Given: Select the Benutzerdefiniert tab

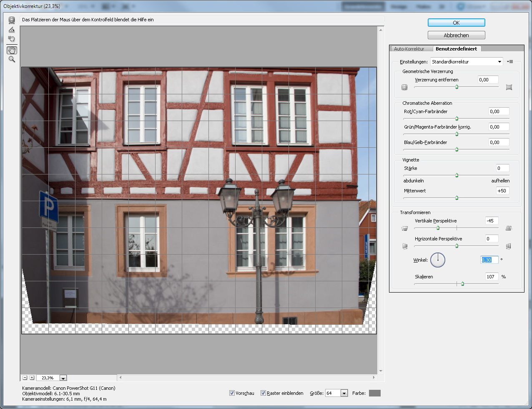Looking at the screenshot, I should [x=456, y=49].
